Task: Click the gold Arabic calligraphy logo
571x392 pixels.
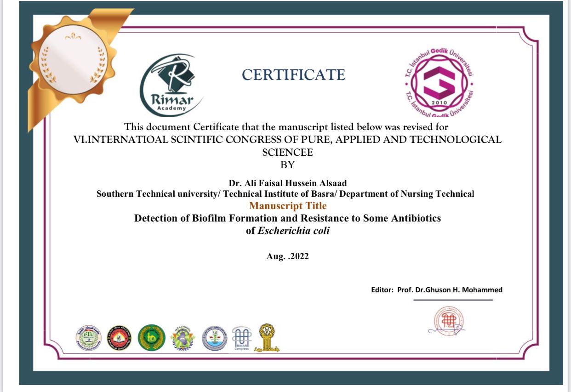Action: 268,338
